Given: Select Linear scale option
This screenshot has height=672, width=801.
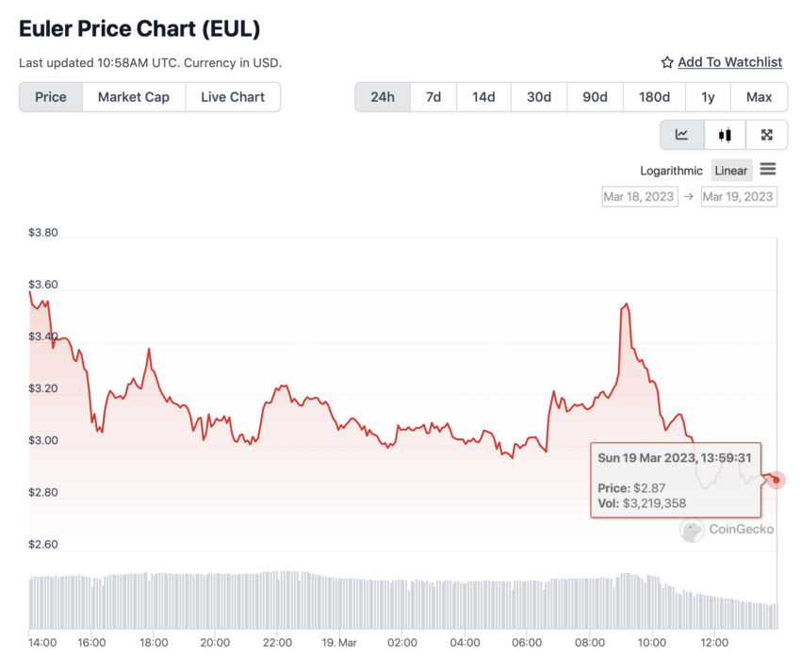Looking at the screenshot, I should pyautogui.click(x=731, y=171).
